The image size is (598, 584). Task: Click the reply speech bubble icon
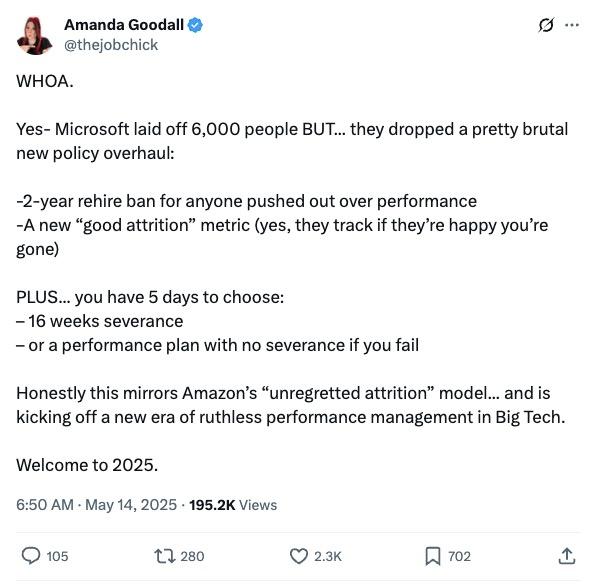pyautogui.click(x=31, y=556)
